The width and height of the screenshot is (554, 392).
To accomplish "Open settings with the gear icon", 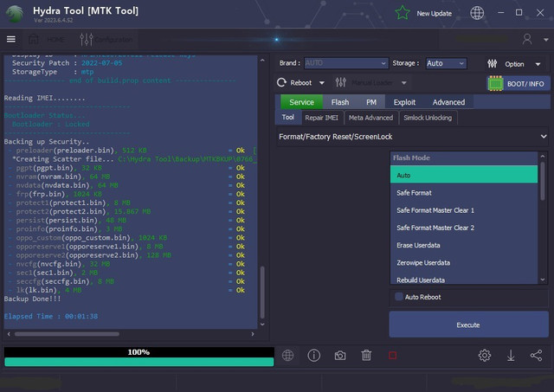I will pyautogui.click(x=485, y=356).
